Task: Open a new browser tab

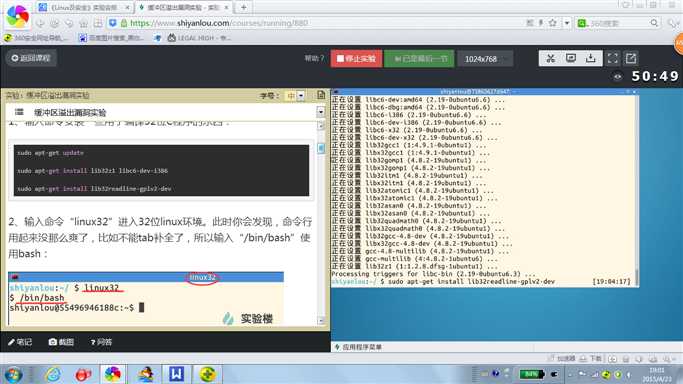Action: pos(243,7)
